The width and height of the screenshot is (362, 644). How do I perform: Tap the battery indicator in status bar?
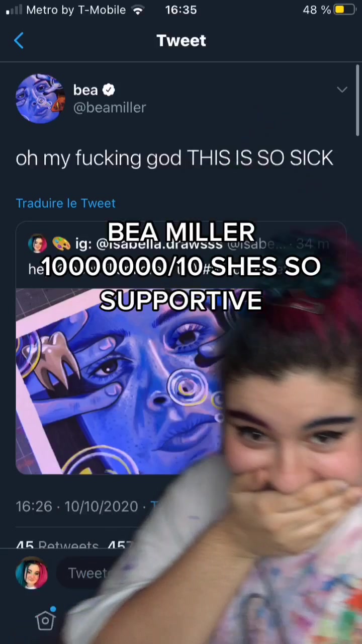345,10
